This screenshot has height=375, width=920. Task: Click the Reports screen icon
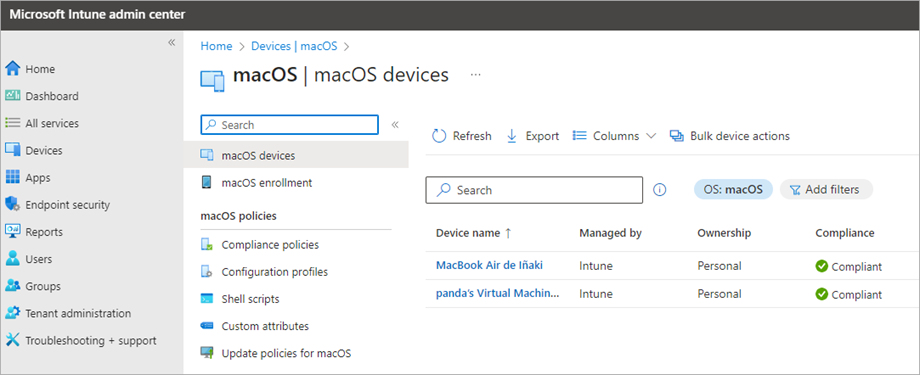[12, 232]
